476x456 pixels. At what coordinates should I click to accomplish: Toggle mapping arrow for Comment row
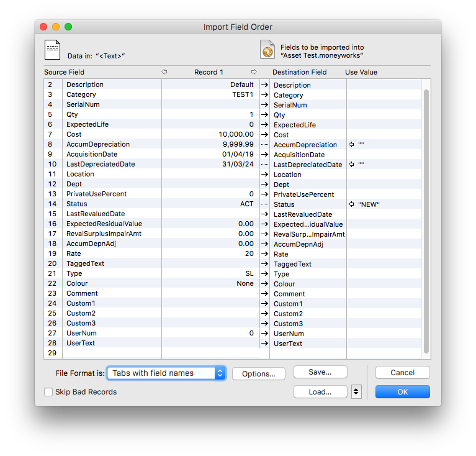265,293
